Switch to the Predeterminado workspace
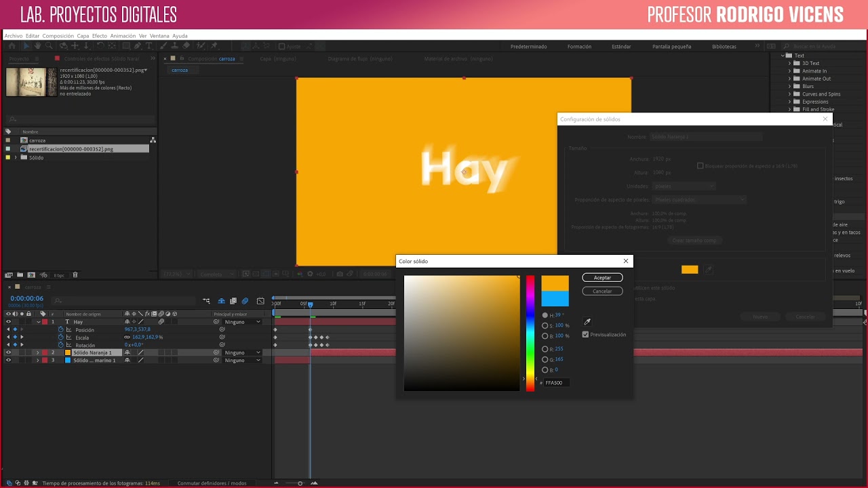Screen dimensions: 868x488 (528, 47)
